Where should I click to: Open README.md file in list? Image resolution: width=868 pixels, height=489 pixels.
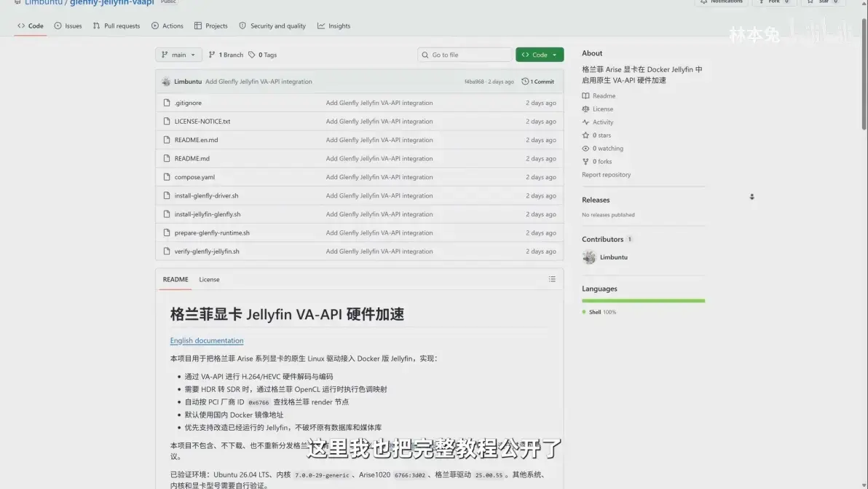pyautogui.click(x=192, y=158)
